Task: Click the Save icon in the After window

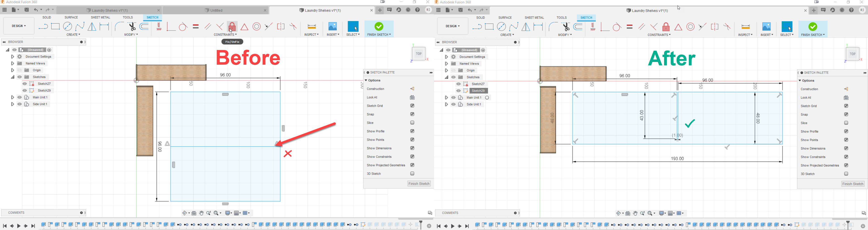Action: coord(461,10)
